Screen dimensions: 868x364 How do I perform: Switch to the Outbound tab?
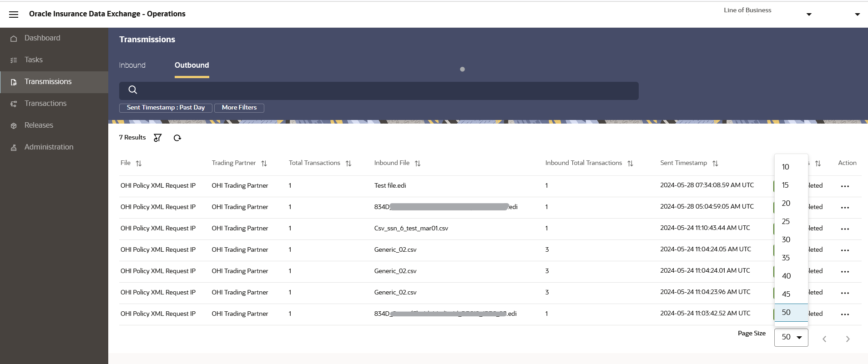pos(192,65)
